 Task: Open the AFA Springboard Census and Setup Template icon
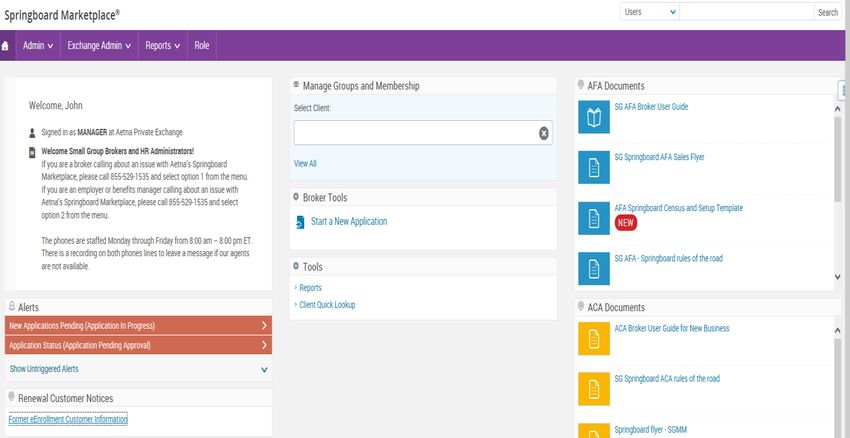(594, 218)
